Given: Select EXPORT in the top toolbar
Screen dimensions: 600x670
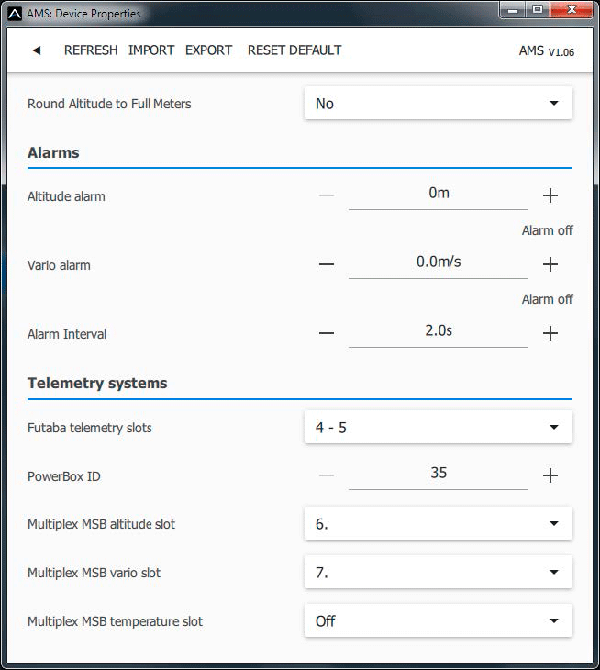Looking at the screenshot, I should (209, 50).
